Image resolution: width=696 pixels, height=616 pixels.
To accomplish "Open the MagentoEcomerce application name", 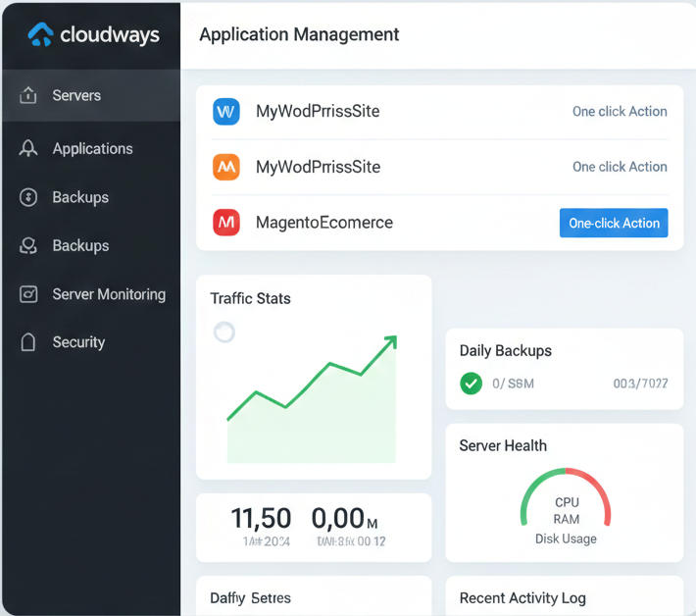I will click(324, 223).
